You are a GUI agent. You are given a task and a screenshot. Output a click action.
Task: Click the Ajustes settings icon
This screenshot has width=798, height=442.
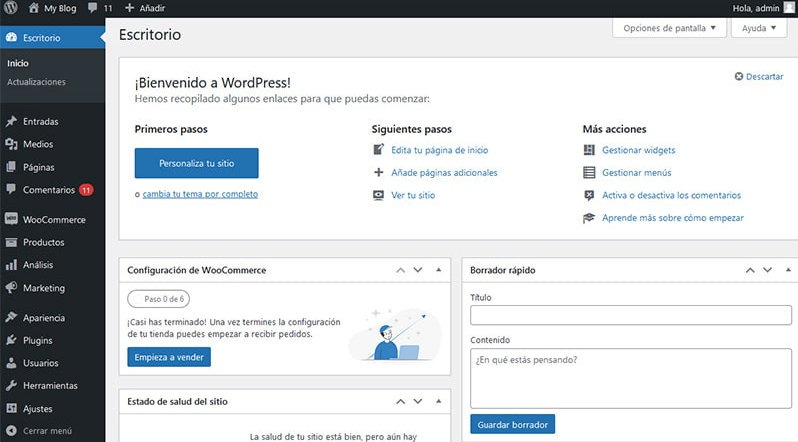[11, 408]
